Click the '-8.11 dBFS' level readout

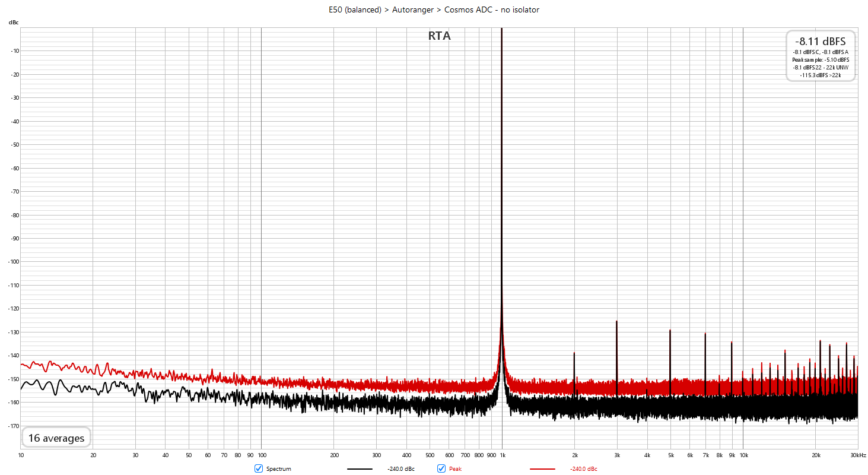pos(821,41)
